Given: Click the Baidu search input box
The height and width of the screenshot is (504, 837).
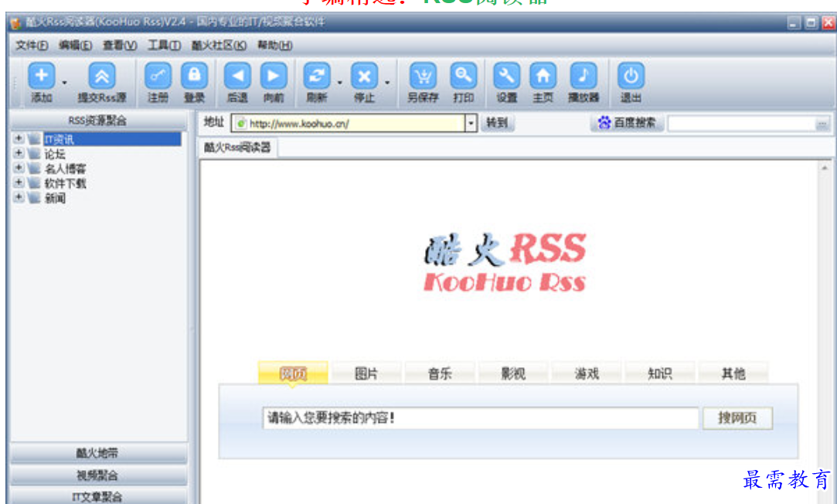Looking at the screenshot, I should coord(742,124).
